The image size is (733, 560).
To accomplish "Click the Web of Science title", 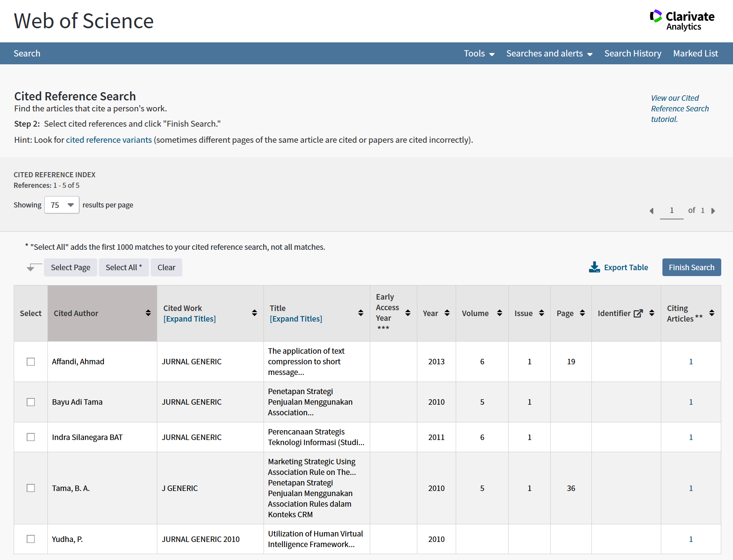I will pos(84,21).
